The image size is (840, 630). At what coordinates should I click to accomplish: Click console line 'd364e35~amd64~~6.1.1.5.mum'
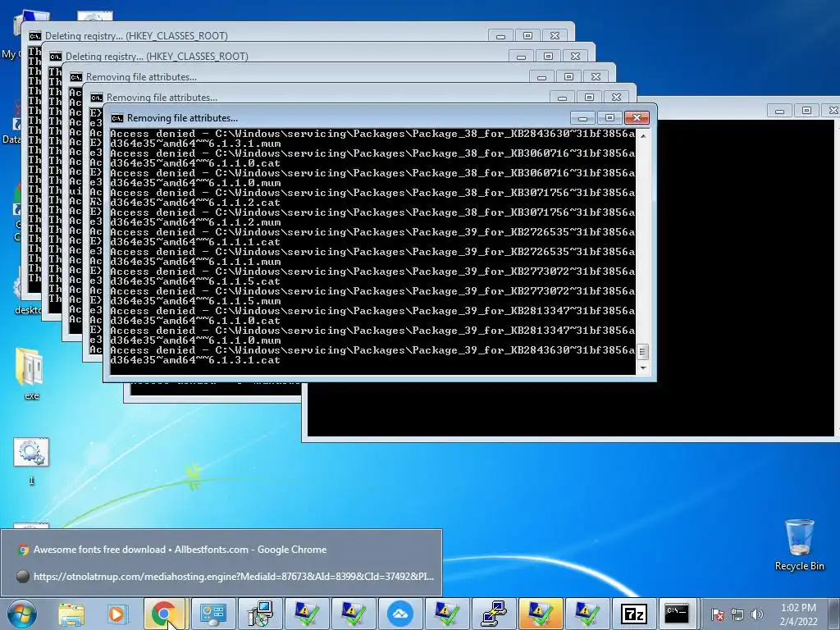[195, 301]
